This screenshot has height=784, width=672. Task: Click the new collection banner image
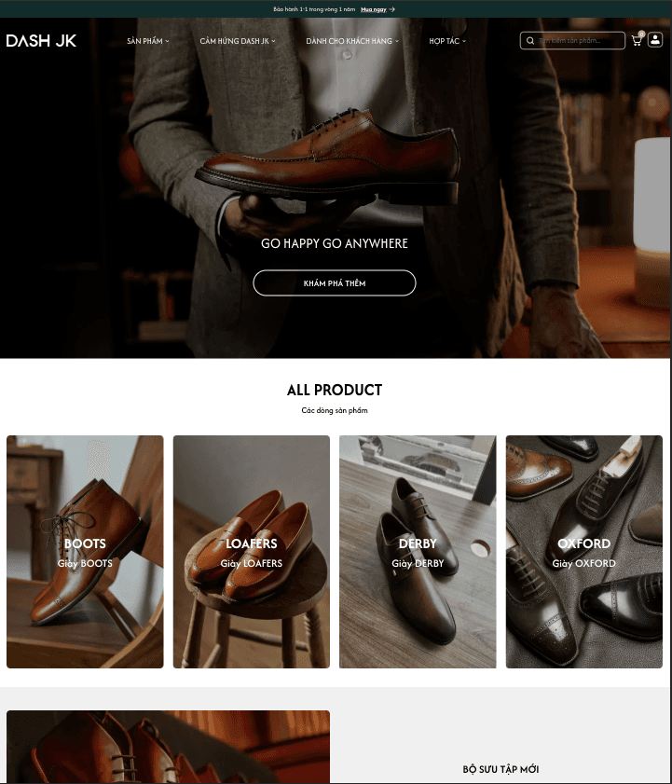click(168, 747)
